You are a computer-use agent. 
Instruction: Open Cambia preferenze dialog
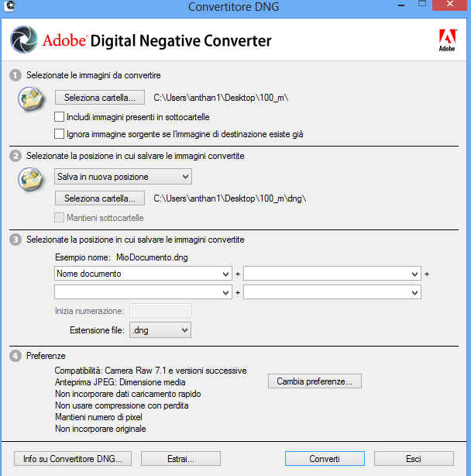315,381
